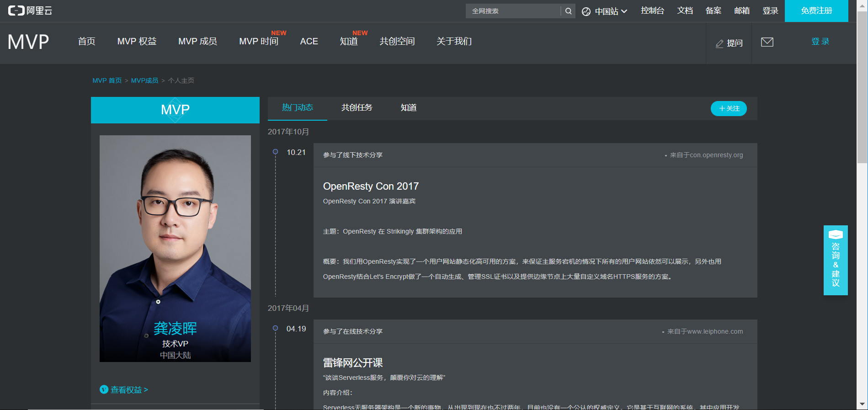Click the large MVP logo
The width and height of the screenshot is (868, 410).
coord(28,42)
